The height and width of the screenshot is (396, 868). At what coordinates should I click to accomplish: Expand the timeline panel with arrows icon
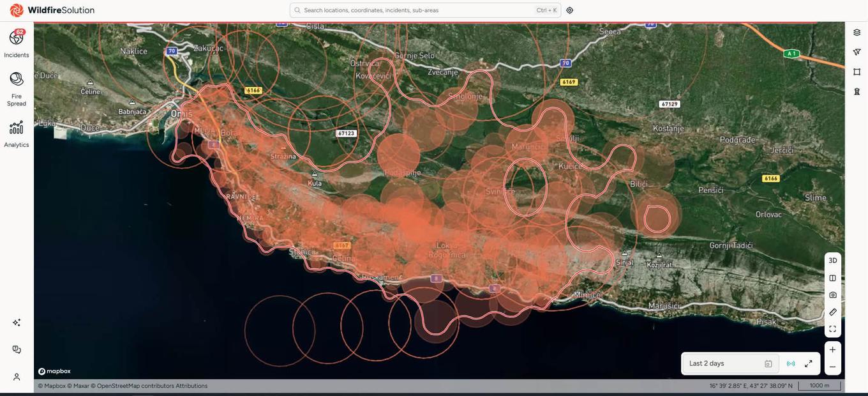809,363
